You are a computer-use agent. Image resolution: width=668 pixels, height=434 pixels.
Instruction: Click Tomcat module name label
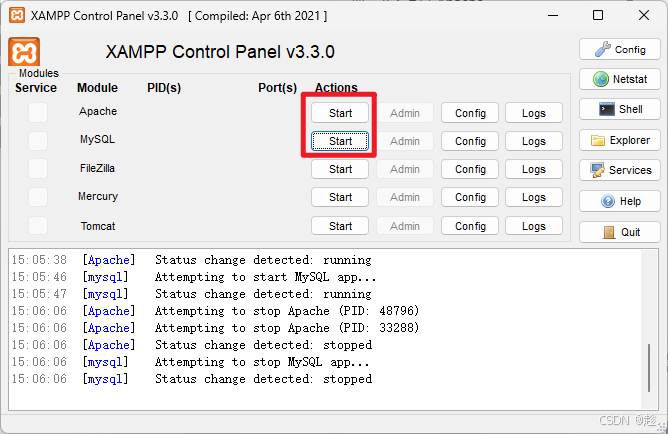(x=98, y=226)
